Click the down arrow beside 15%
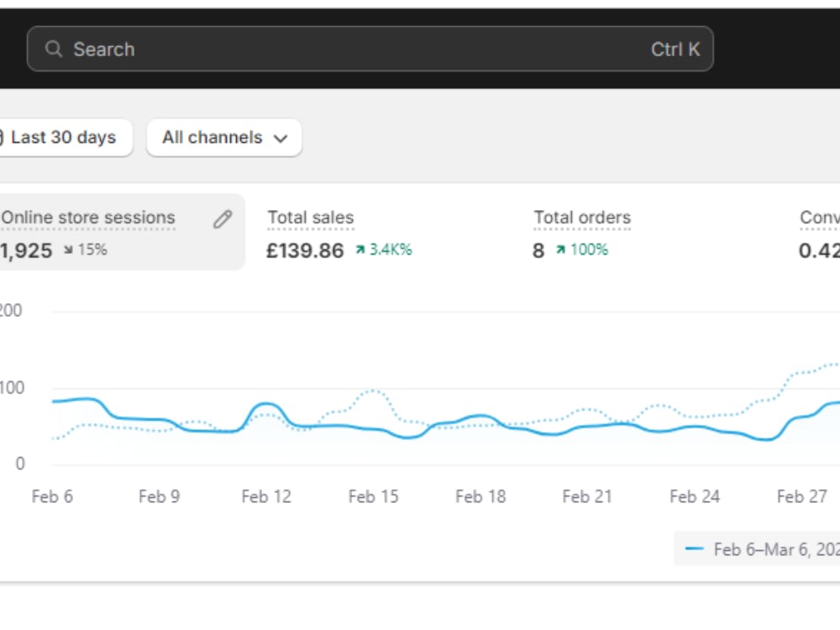This screenshot has width=840, height=630. point(69,249)
